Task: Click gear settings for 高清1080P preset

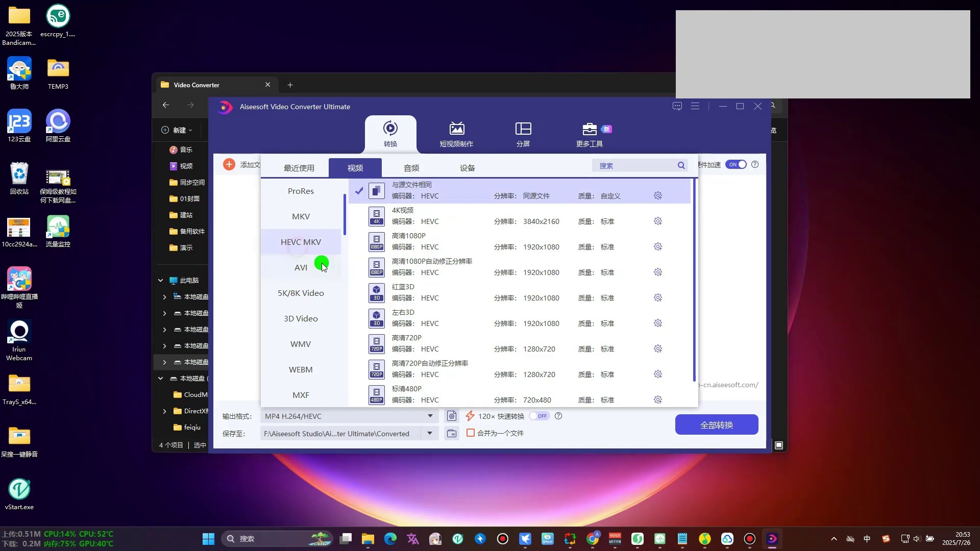Action: coord(657,247)
